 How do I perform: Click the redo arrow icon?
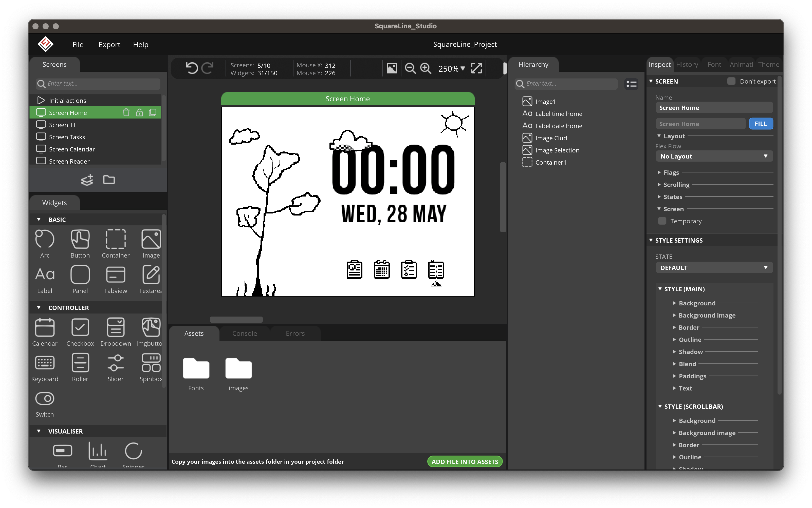(208, 69)
